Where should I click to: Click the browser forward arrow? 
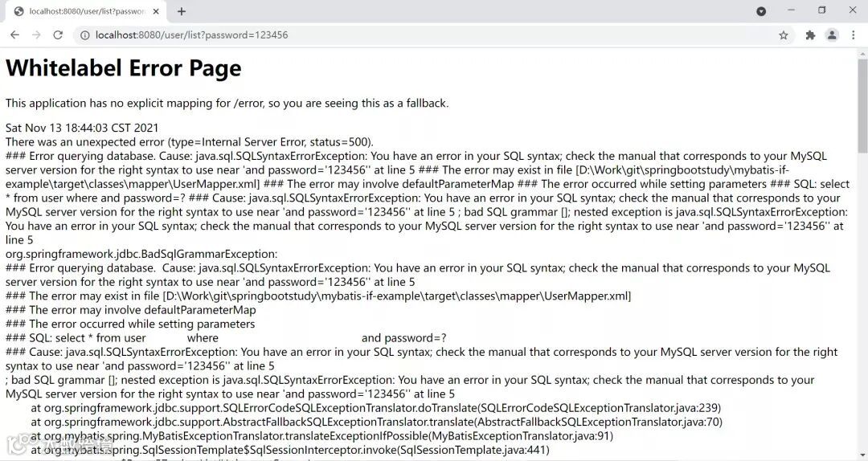(x=36, y=35)
